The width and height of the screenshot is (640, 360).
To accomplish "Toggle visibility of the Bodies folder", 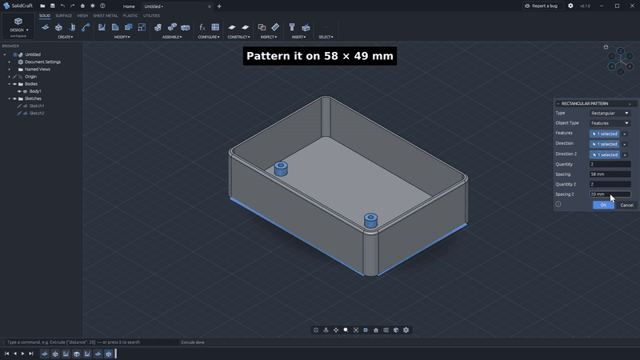I will pyautogui.click(x=15, y=84).
